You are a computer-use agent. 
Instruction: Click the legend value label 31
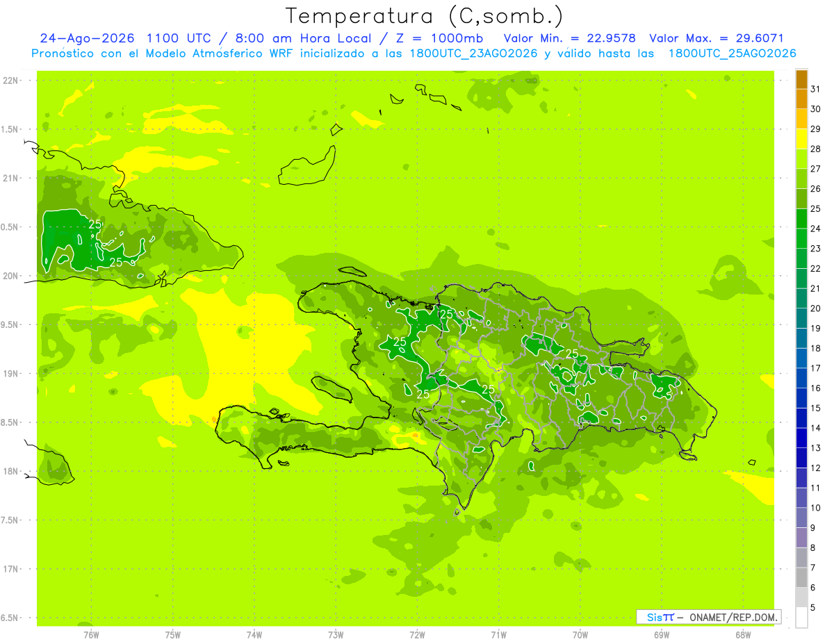click(x=816, y=89)
